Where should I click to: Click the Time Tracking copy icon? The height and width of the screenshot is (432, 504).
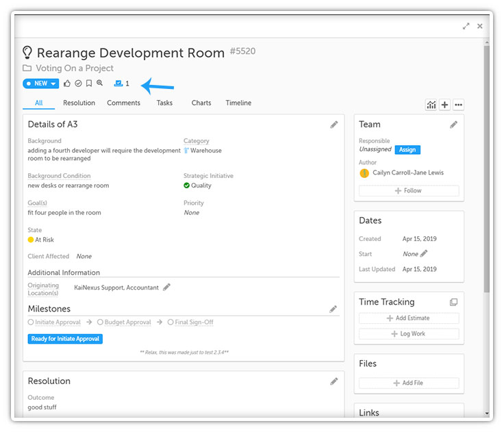(453, 302)
